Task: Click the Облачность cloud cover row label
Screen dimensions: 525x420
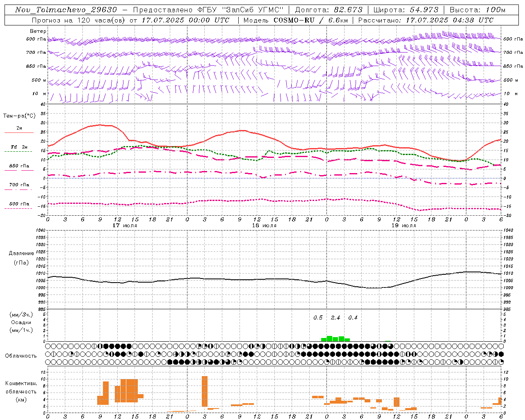Action: pyautogui.click(x=21, y=356)
